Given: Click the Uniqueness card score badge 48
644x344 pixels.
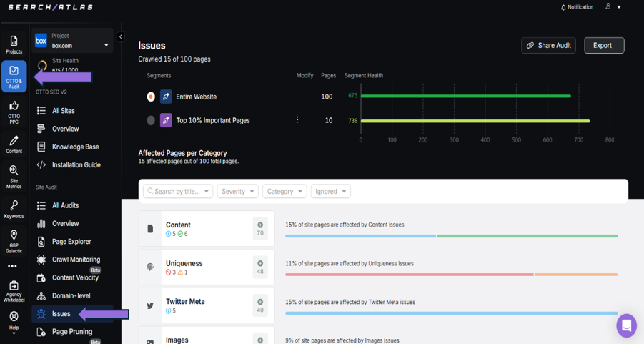Looking at the screenshot, I should [260, 267].
